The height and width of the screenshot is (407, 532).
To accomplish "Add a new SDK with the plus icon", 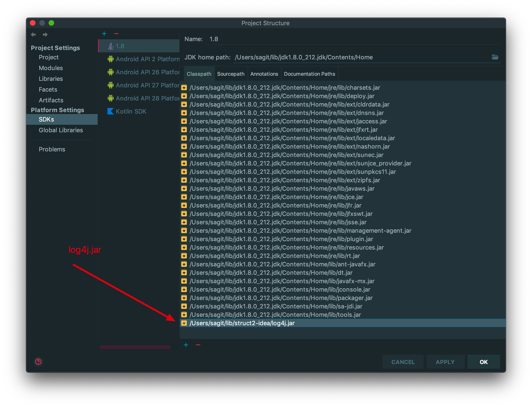I will (104, 33).
